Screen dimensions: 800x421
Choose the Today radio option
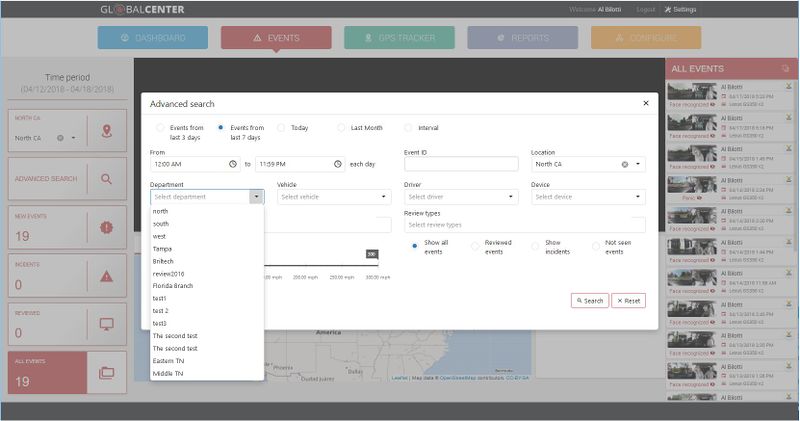coord(281,128)
